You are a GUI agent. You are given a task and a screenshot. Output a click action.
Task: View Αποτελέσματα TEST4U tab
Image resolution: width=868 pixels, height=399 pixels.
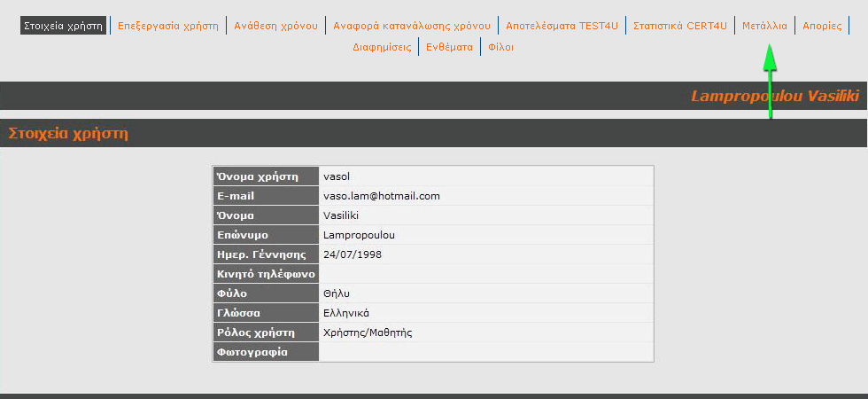562,26
